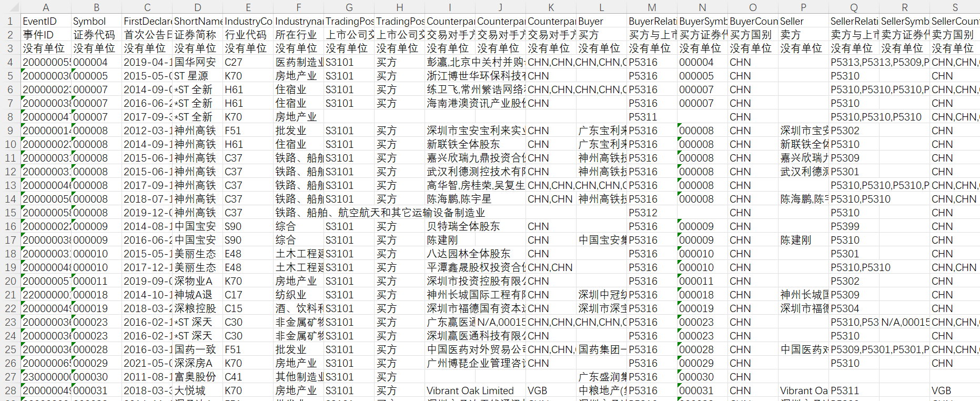Select column S header

955,7
